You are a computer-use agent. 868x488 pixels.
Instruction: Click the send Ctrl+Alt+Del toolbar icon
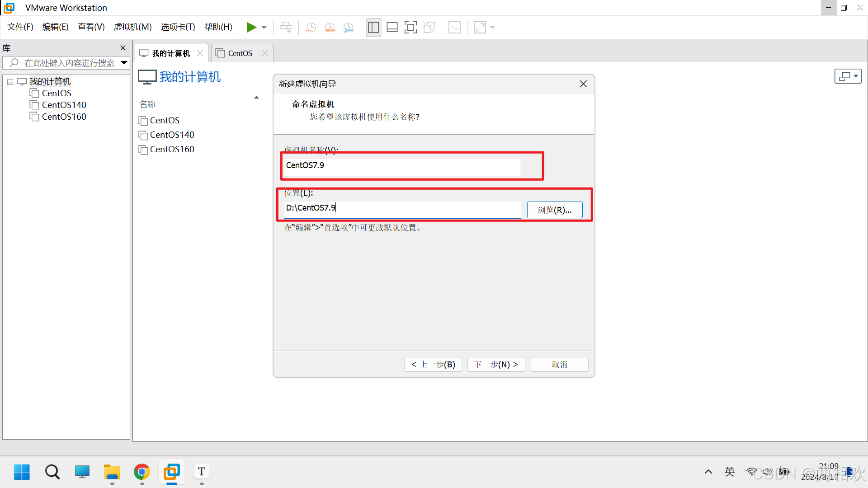[286, 28]
